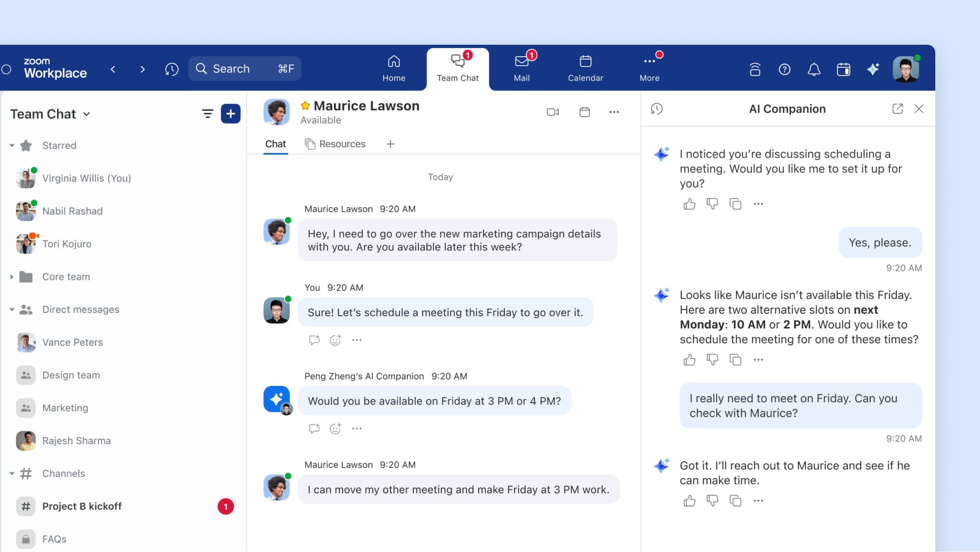Start a video call with Maurice Lawson

click(x=553, y=112)
